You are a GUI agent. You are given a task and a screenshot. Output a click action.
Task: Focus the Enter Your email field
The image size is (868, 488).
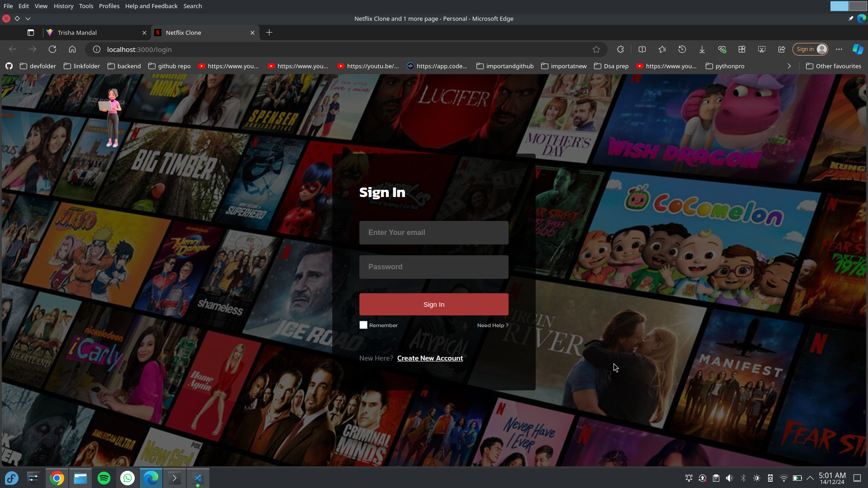pyautogui.click(x=434, y=233)
